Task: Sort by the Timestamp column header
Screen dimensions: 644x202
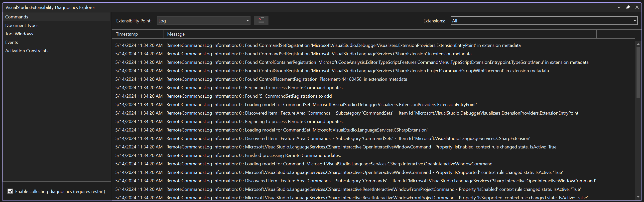Action: 138,34
